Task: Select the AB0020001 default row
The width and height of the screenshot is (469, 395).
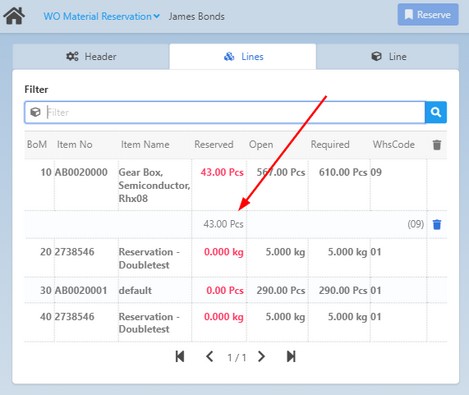Action: point(235,290)
